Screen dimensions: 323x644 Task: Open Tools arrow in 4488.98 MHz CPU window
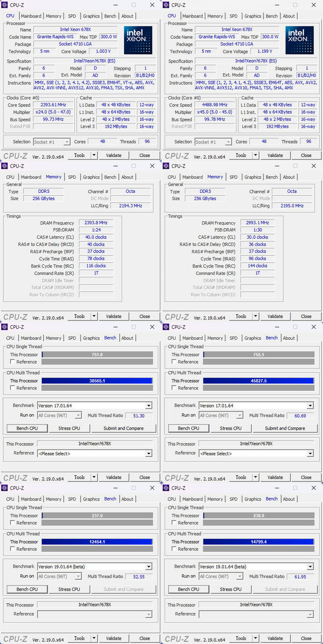coord(256,156)
